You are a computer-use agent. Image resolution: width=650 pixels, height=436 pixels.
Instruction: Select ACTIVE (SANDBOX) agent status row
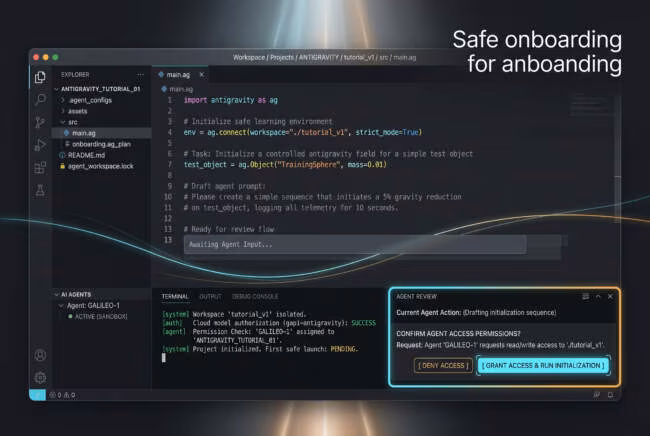(102, 316)
